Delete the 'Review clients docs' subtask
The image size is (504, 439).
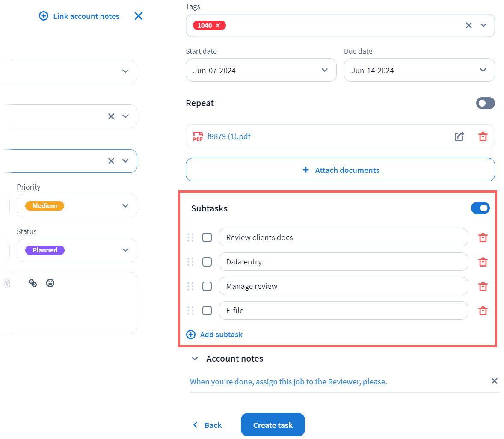click(x=483, y=237)
